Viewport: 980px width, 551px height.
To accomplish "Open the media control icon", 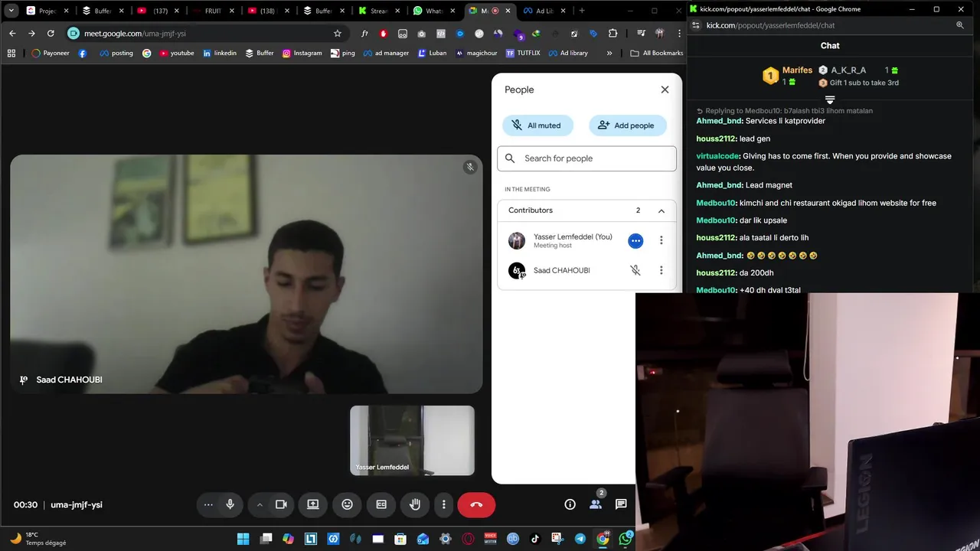I will 641,34.
